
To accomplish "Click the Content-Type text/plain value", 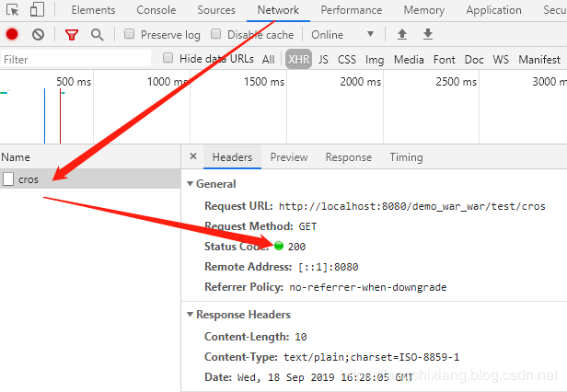I will coord(371,357).
